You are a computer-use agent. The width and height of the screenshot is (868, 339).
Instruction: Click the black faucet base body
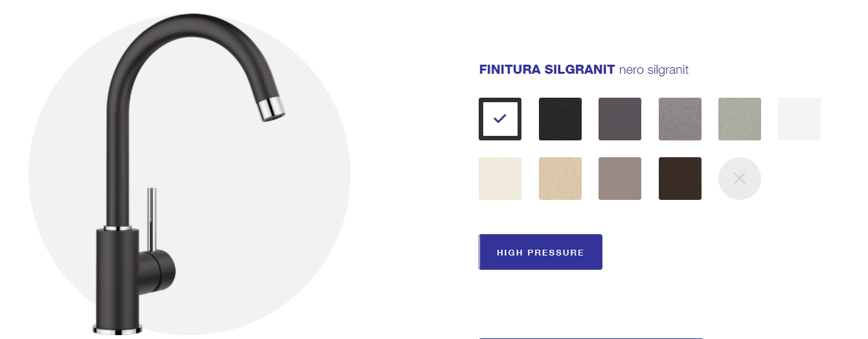(x=117, y=278)
